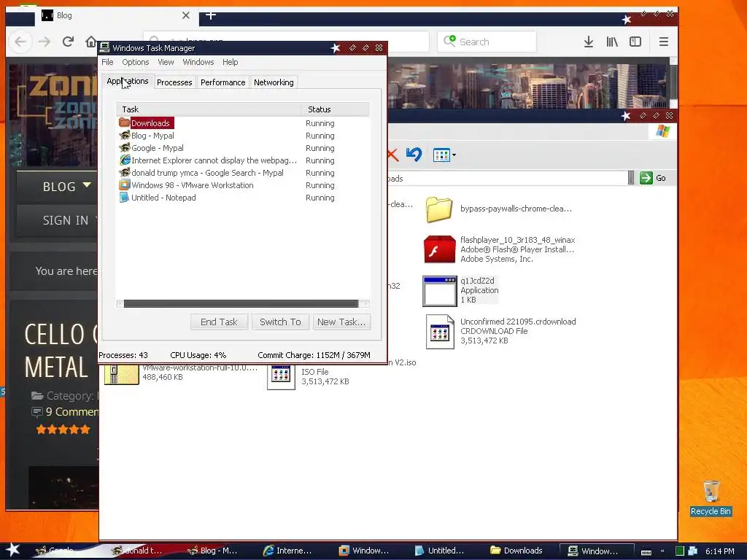Open the browser Library icon
The image size is (747, 560).
click(612, 42)
